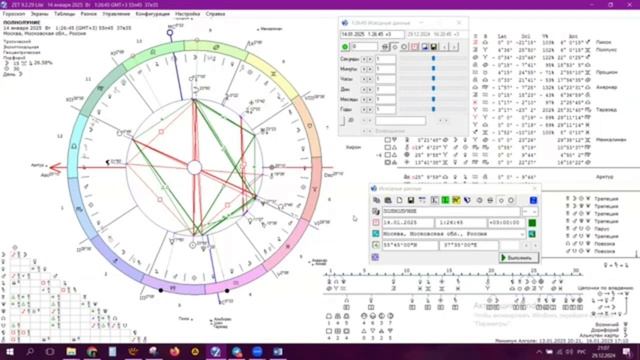Click the circle-with-bar icon in lower toolbar
Image resolution: width=640 pixels, height=360 pixels.
point(490,200)
